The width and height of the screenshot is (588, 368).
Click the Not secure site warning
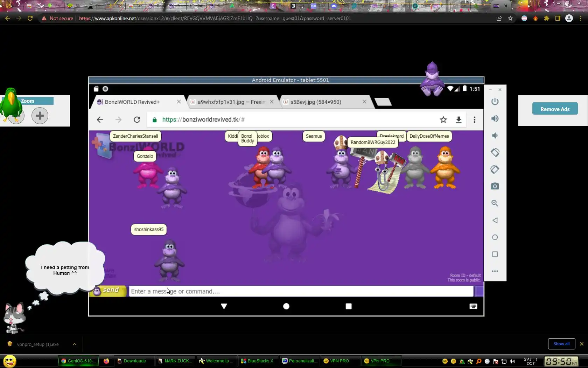57,18
